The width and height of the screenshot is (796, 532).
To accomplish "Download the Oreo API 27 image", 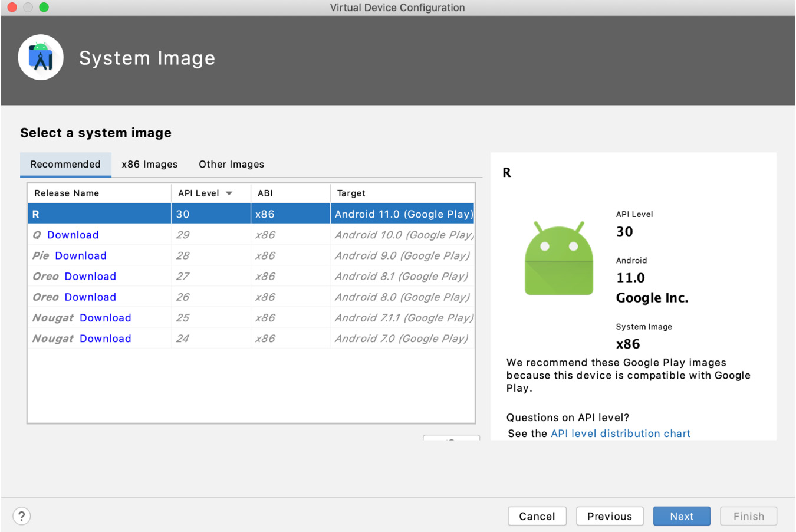I will coord(90,275).
